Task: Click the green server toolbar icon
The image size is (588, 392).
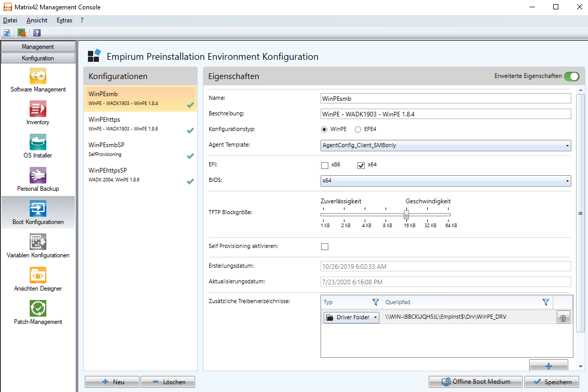Action: point(22,33)
